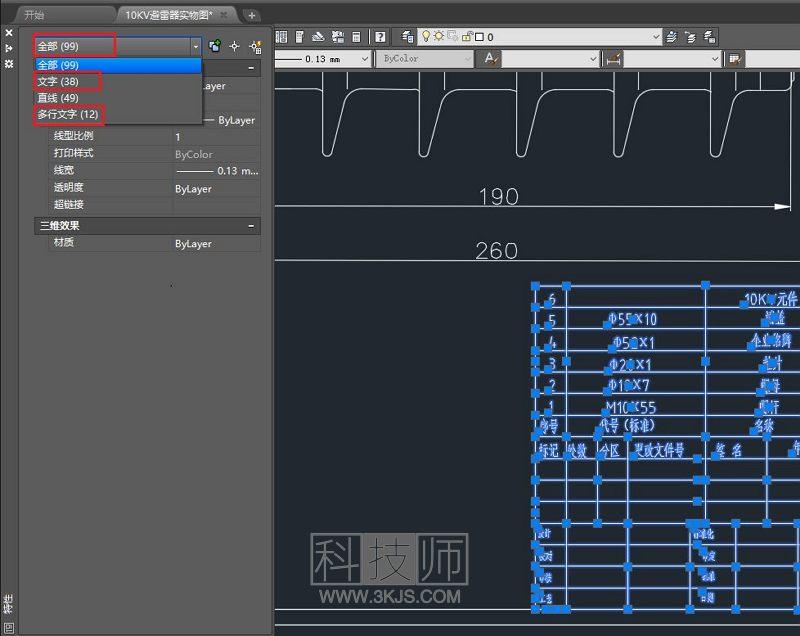The height and width of the screenshot is (636, 800).
Task: Open the Dimension Style icon
Action: [x=613, y=59]
